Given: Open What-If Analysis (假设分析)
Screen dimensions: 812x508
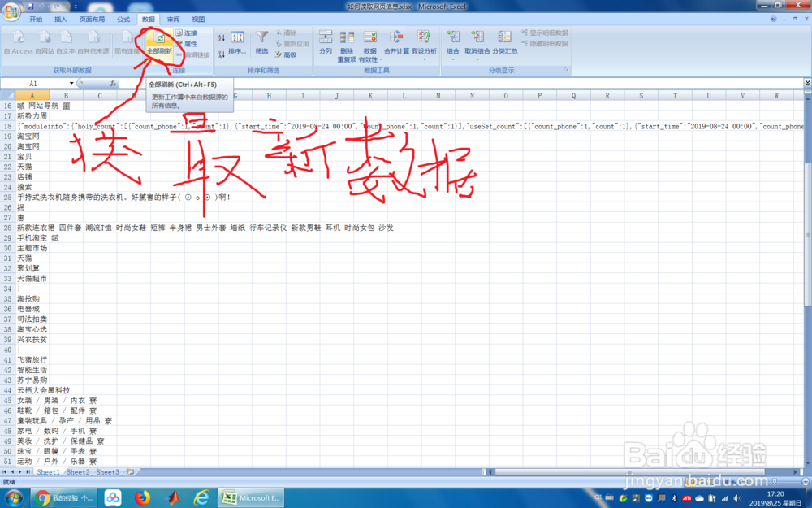Looking at the screenshot, I should 424,45.
